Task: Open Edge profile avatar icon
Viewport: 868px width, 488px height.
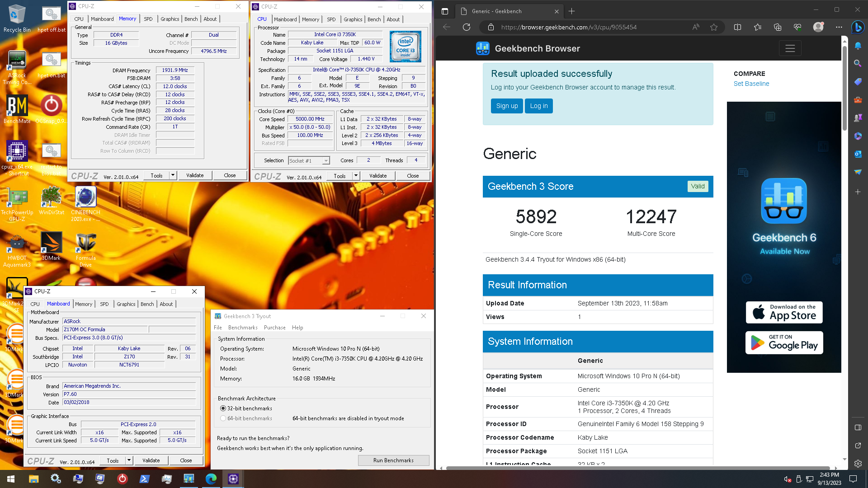Action: 818,27
